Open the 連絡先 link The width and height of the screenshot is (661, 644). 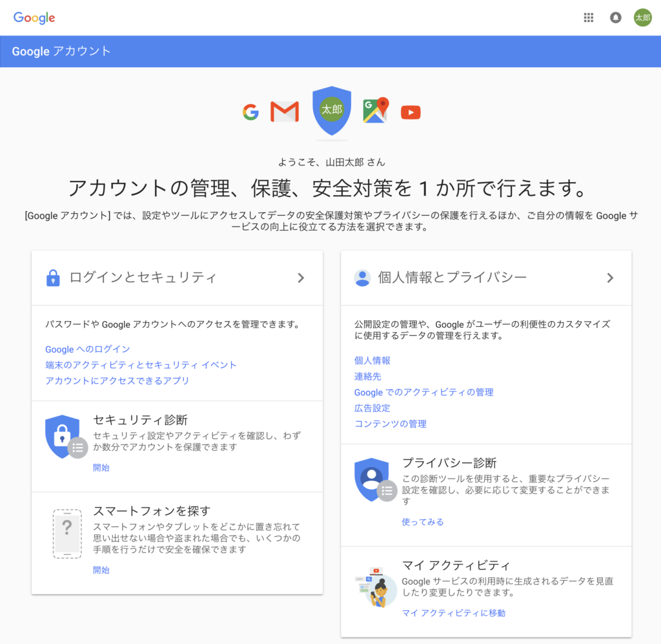(367, 376)
